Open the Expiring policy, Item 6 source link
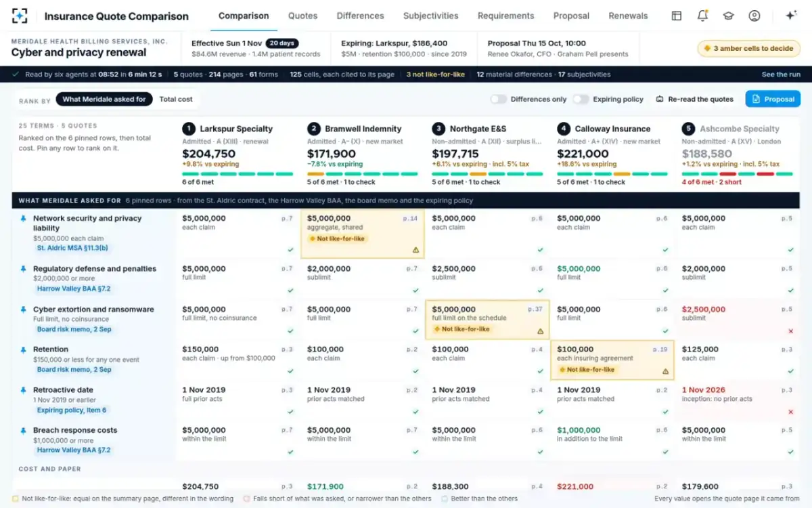Image resolution: width=812 pixels, height=508 pixels. click(x=72, y=410)
